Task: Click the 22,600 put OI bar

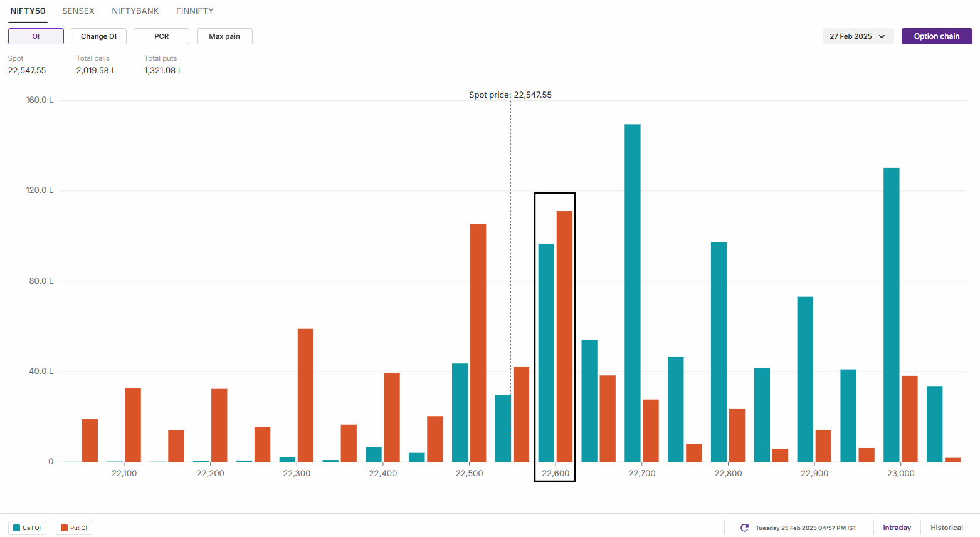Action: click(564, 336)
